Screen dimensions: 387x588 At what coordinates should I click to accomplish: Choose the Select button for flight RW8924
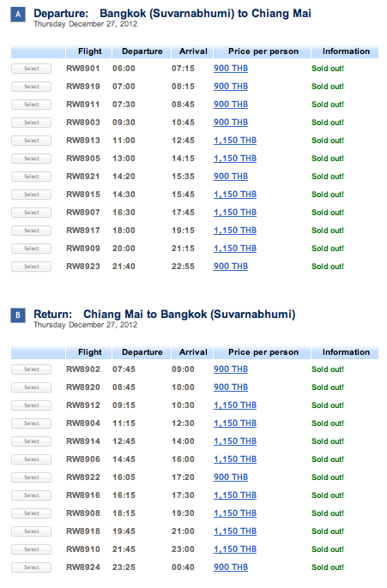click(31, 567)
